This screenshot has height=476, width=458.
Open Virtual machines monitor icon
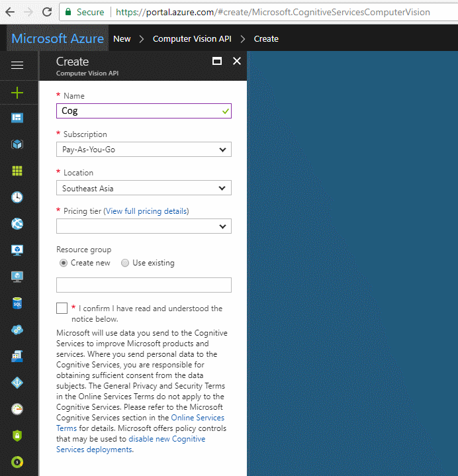tap(17, 250)
